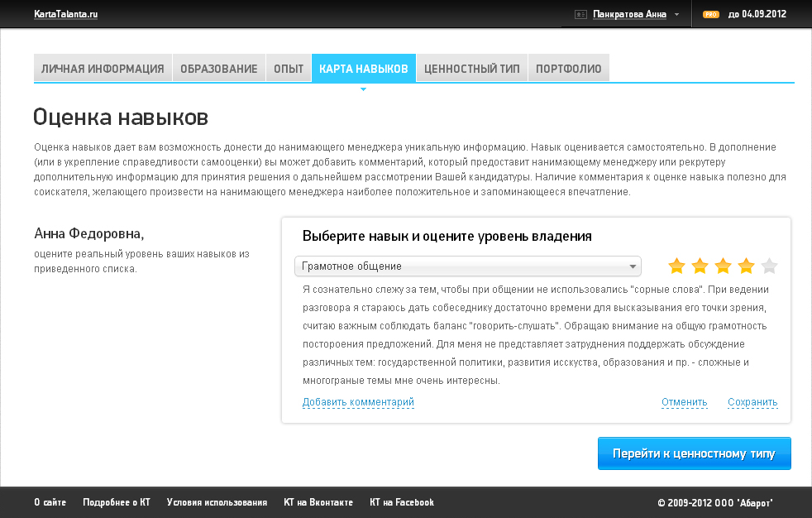The height and width of the screenshot is (518, 812).
Task: Click the Панкратова Анна username
Action: coord(629,15)
